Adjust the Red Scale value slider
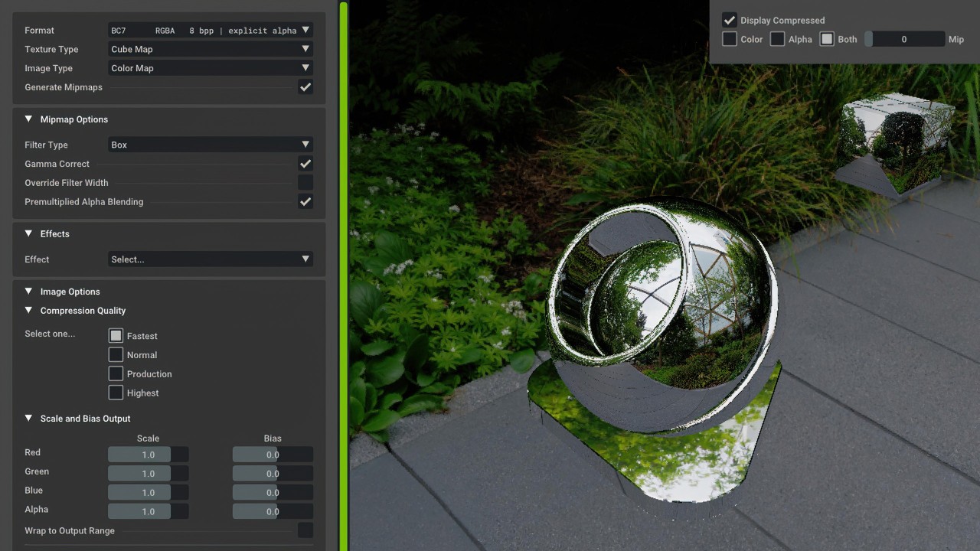The width and height of the screenshot is (980, 551). click(x=139, y=454)
